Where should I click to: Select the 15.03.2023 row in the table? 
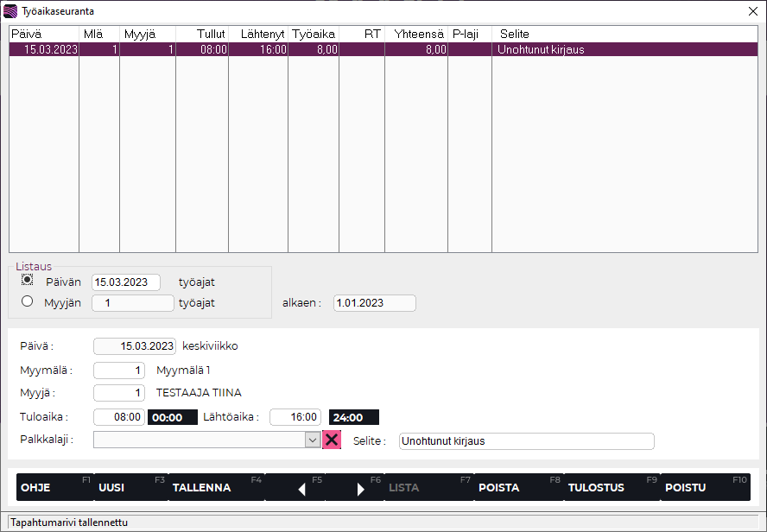point(259,50)
